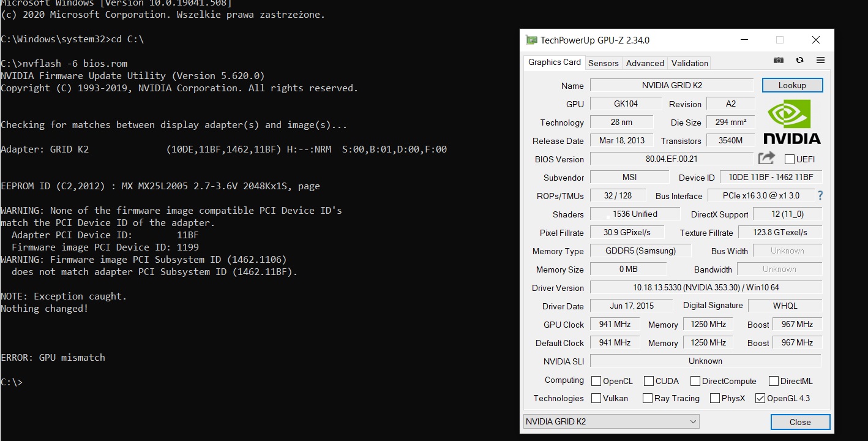Toggle the OpenGL 4.3 checkbox
868x441 pixels.
[760, 398]
